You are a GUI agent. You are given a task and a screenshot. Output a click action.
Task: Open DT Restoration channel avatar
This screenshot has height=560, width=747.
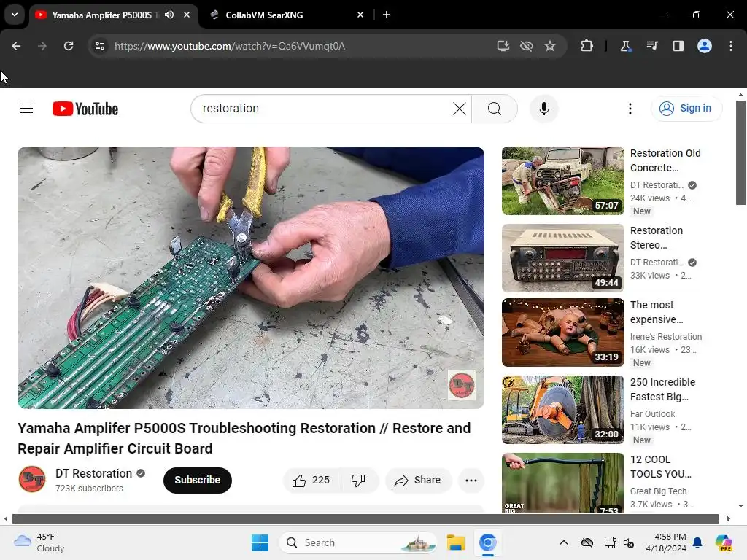32,479
